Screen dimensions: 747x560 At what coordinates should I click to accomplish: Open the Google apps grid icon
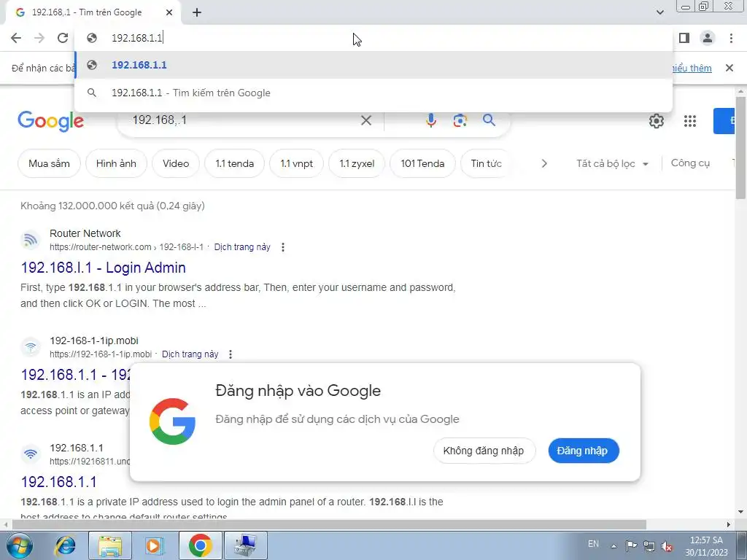pos(690,121)
